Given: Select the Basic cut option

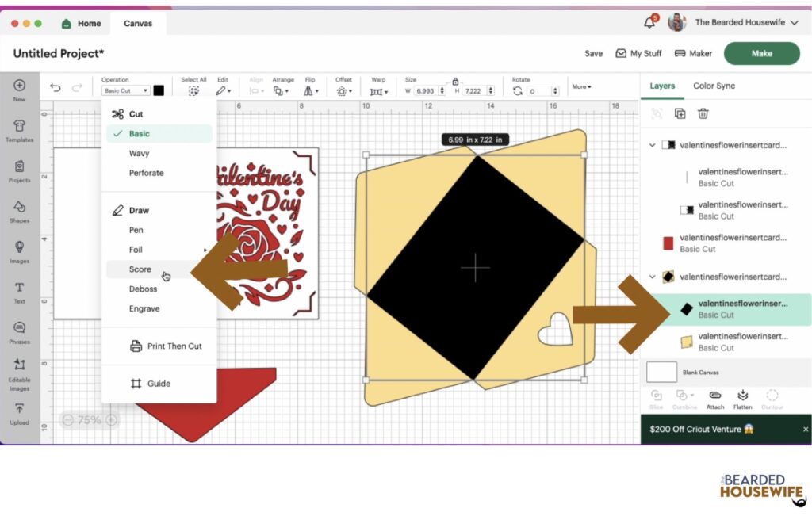Looking at the screenshot, I should click(x=140, y=134).
